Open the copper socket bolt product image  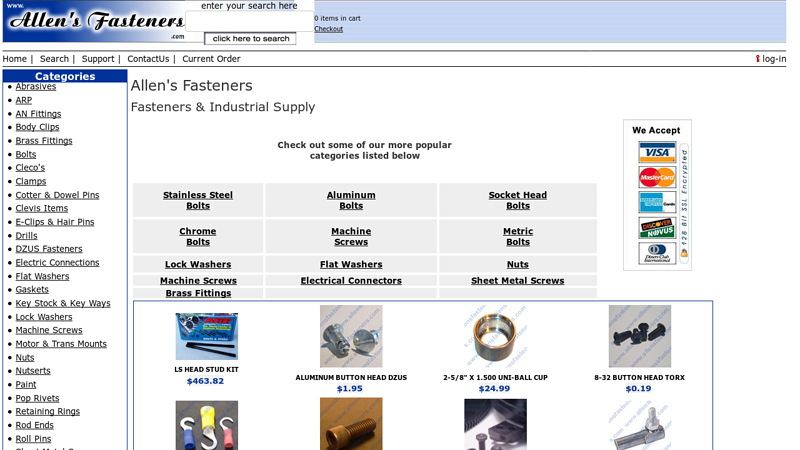coord(351,424)
